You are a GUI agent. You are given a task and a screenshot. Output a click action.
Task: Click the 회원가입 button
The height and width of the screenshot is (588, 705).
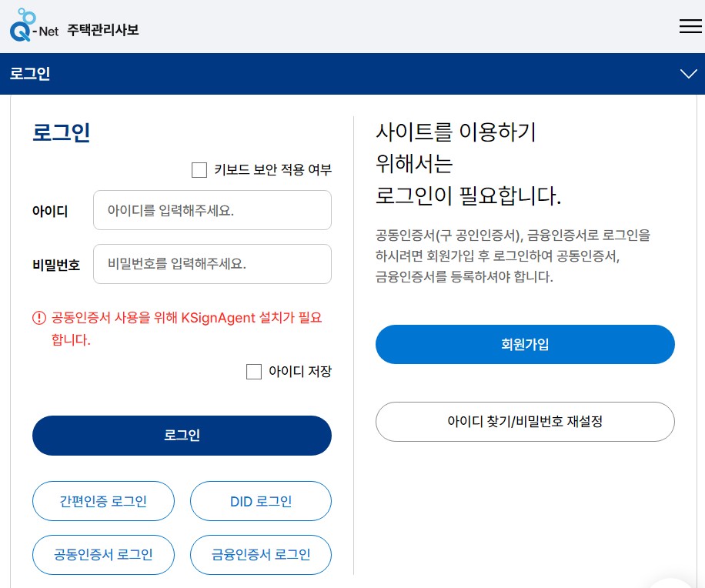525,344
